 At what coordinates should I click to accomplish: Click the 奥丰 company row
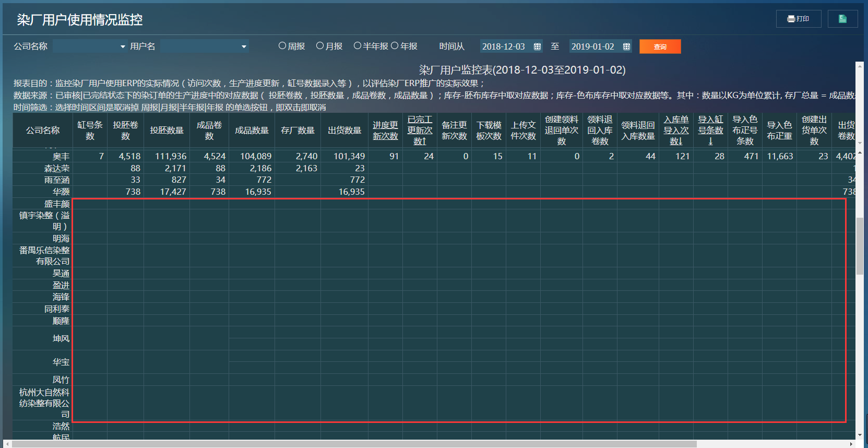pyautogui.click(x=61, y=156)
